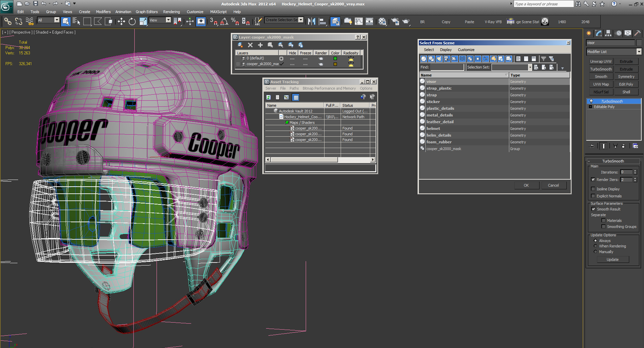Viewport: 644px width, 348px height.
Task: Collapse the TurboSmooth rollout header
Action: tap(613, 161)
